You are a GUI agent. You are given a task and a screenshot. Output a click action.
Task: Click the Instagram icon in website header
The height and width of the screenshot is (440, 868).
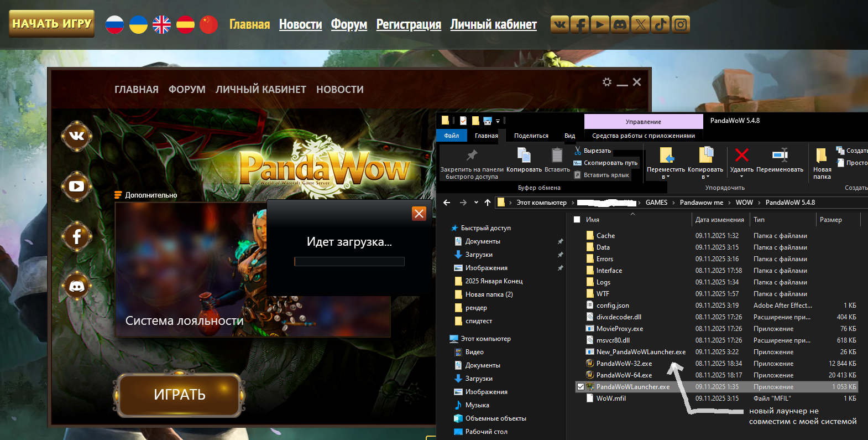[x=681, y=24]
